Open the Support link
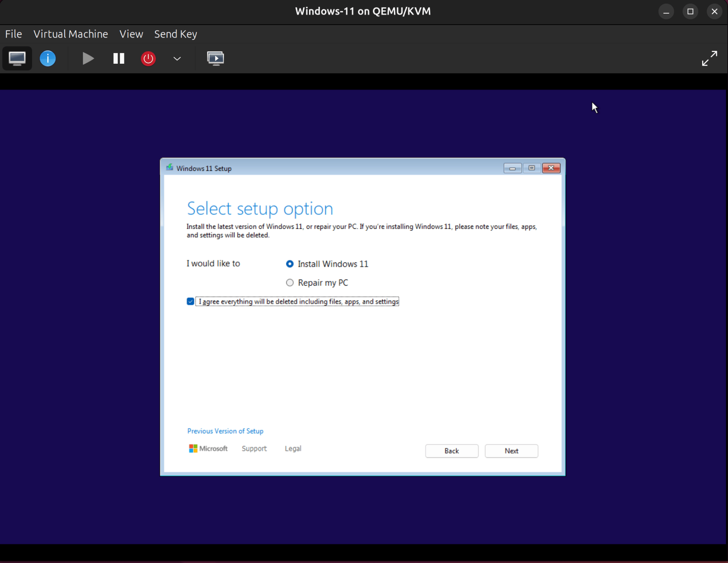 [254, 448]
